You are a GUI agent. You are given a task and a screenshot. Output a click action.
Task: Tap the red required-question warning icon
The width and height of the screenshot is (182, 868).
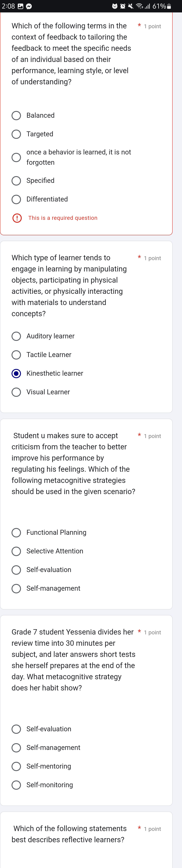17,218
